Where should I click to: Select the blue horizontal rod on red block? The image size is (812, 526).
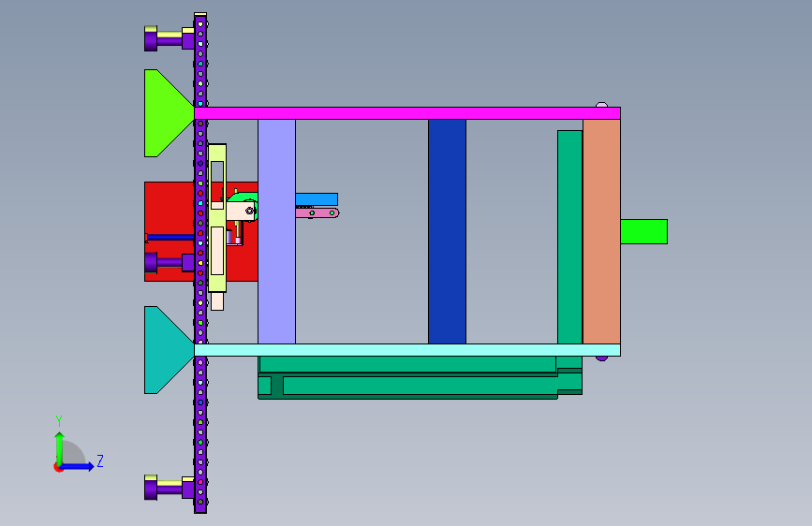[x=170, y=237]
